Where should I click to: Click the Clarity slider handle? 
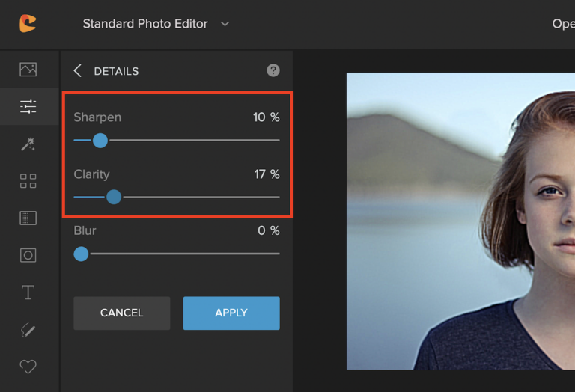114,197
